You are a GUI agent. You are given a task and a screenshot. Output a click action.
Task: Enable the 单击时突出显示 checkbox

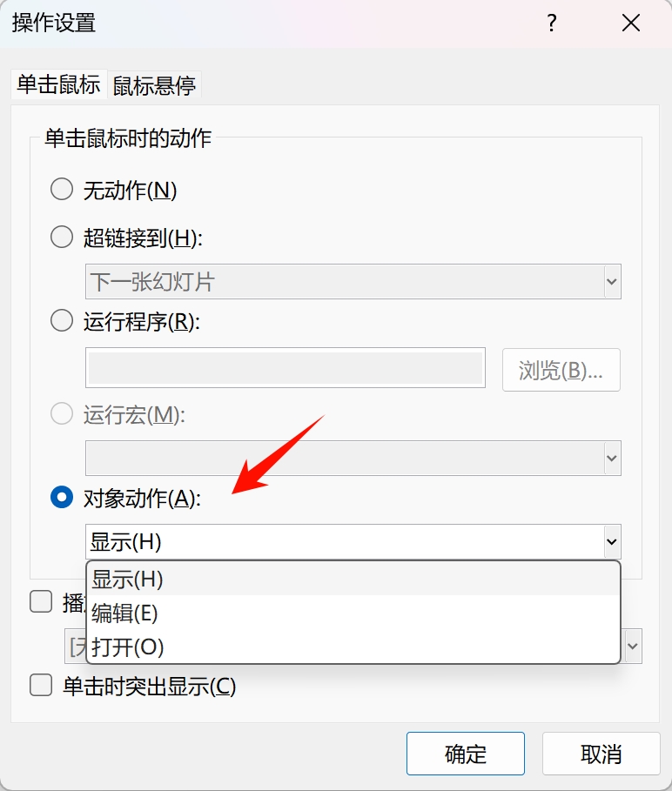[40, 685]
